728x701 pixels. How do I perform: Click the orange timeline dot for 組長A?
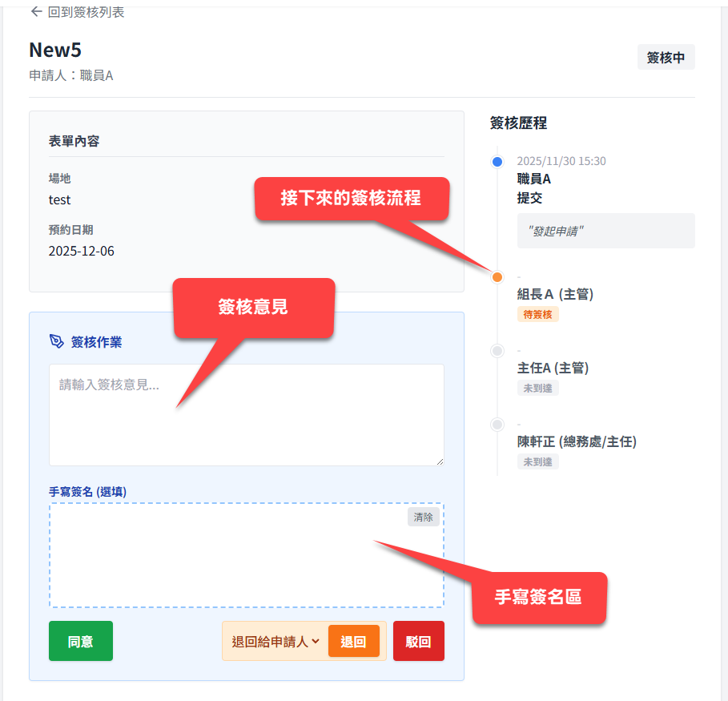(497, 277)
